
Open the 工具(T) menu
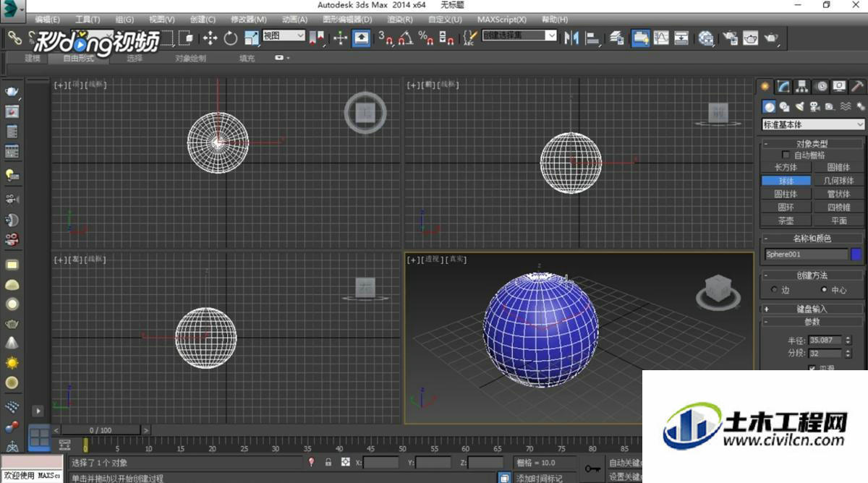(x=88, y=20)
